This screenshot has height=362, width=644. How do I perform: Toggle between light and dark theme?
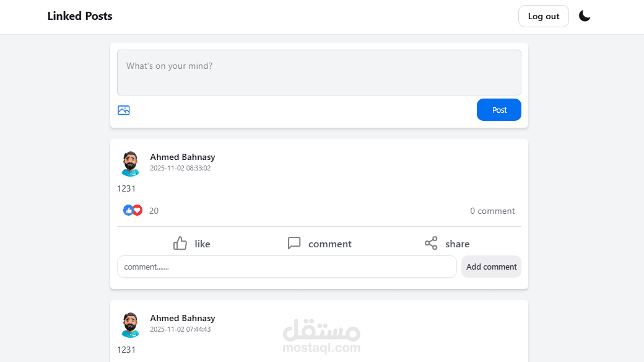click(584, 15)
